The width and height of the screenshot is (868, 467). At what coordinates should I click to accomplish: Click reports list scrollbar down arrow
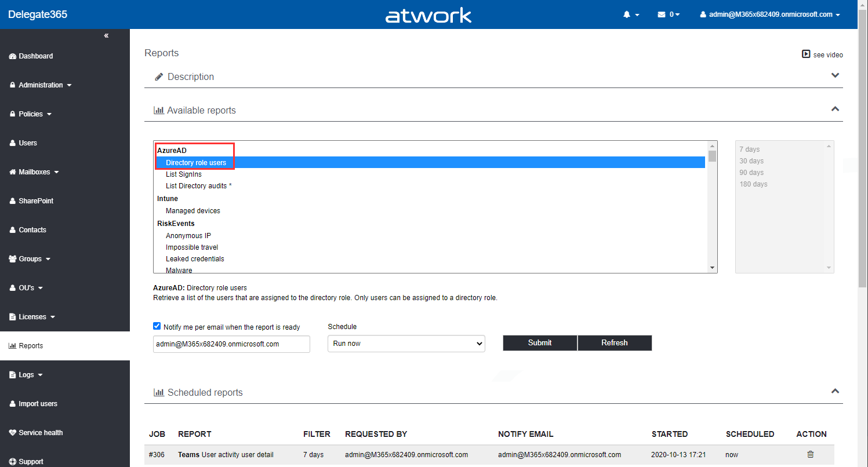point(713,268)
